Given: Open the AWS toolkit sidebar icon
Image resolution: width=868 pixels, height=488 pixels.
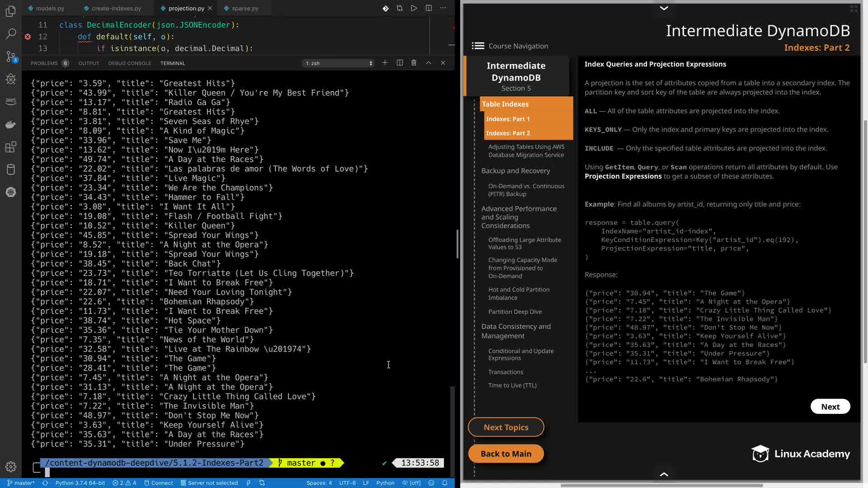Looking at the screenshot, I should [11, 102].
